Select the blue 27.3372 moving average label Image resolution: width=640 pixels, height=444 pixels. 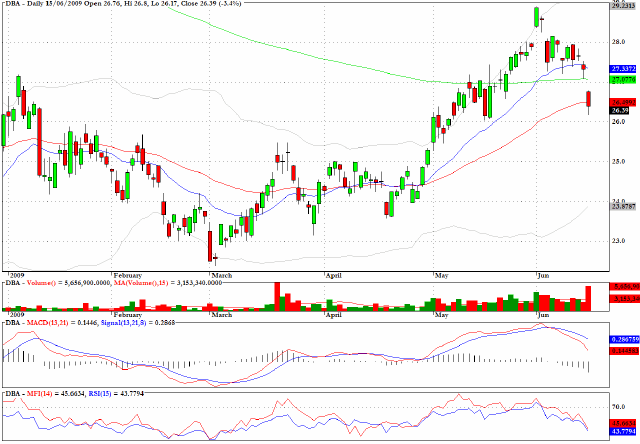point(622,69)
